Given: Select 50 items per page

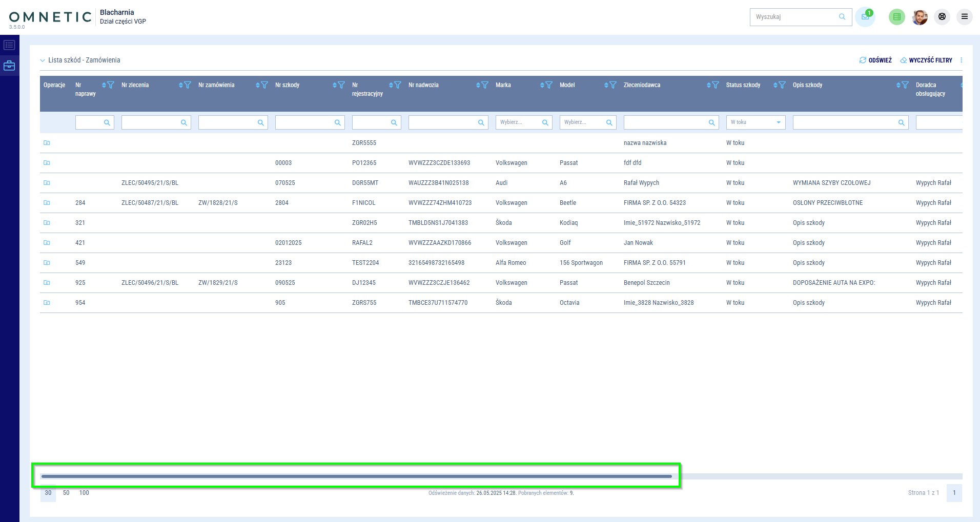Looking at the screenshot, I should [66, 493].
